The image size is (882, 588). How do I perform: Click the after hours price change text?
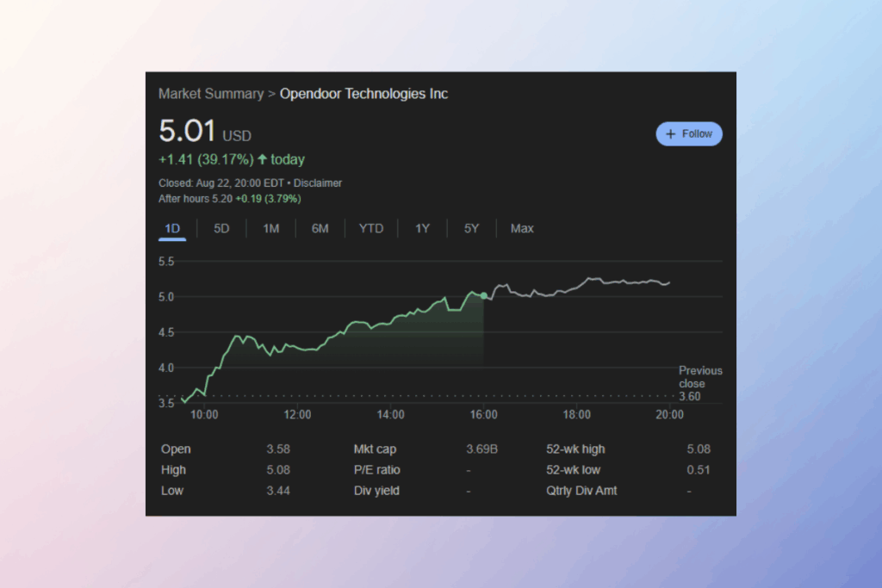point(268,198)
